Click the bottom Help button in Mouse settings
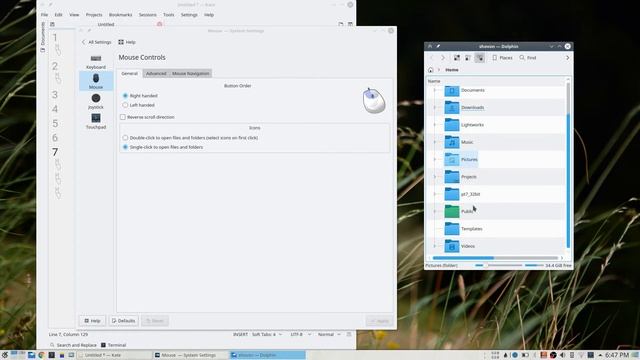The width and height of the screenshot is (640, 360). (92, 321)
